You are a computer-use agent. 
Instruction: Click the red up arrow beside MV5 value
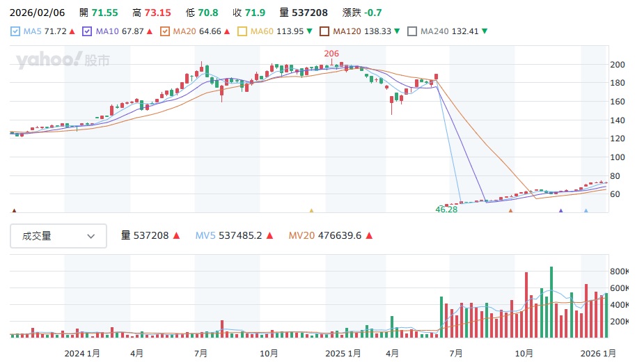tap(269, 236)
